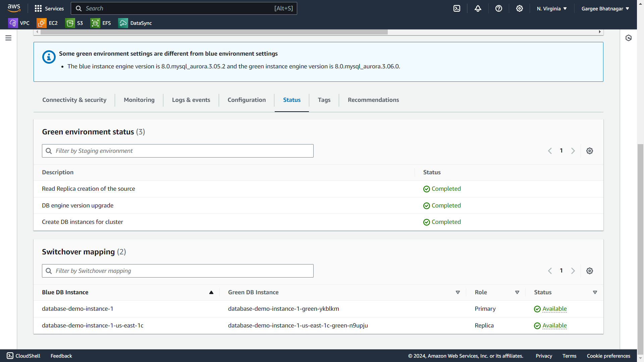Open Green environment status table settings gear
This screenshot has height=362, width=644.
[x=589, y=151]
